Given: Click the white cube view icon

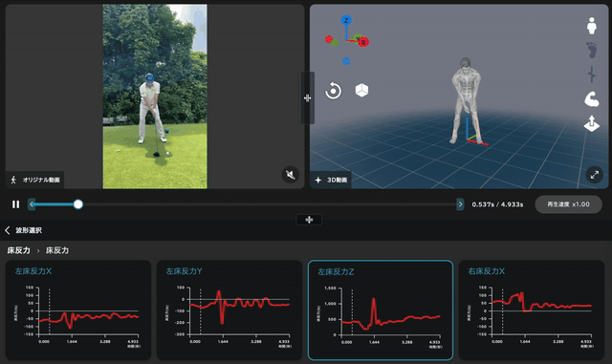Looking at the screenshot, I should click(361, 91).
